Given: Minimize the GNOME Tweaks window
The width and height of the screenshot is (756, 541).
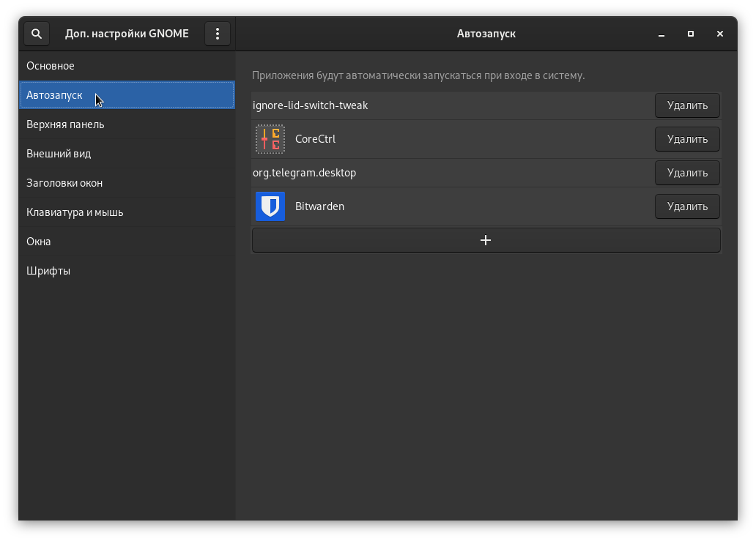Looking at the screenshot, I should [x=661, y=34].
